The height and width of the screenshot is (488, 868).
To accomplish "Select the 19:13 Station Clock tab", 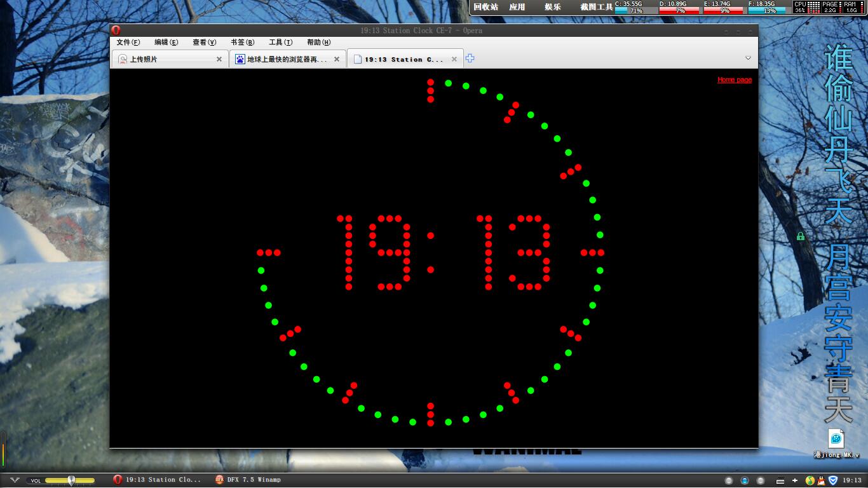I will 404,59.
